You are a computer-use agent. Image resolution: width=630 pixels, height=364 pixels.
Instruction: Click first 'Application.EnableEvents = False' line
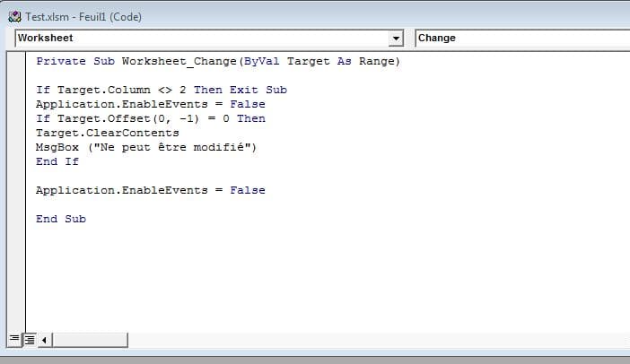(151, 104)
